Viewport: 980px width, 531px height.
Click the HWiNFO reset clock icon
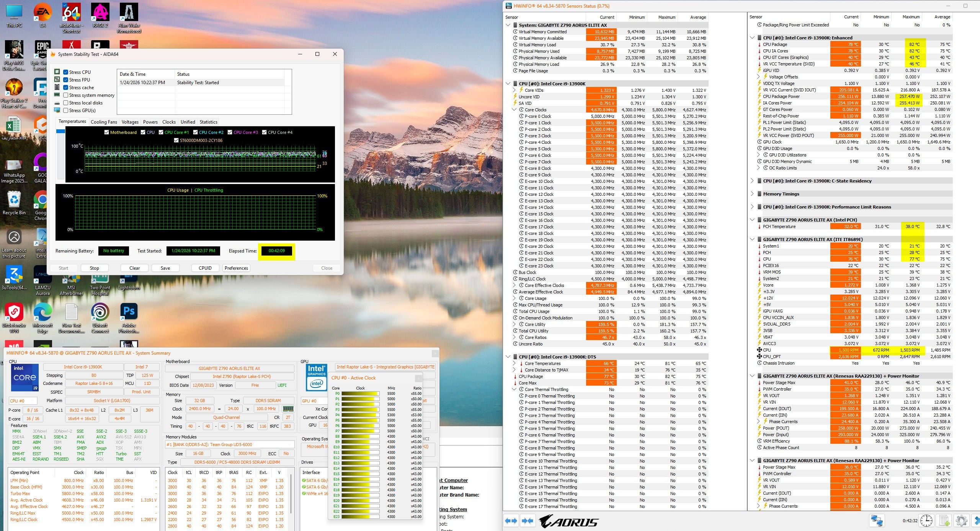926,521
